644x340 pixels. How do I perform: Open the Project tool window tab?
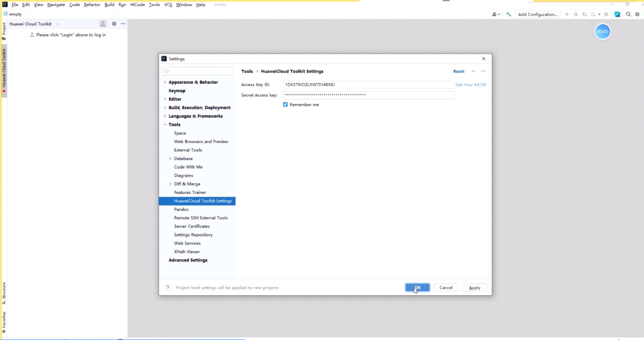pos(4,32)
